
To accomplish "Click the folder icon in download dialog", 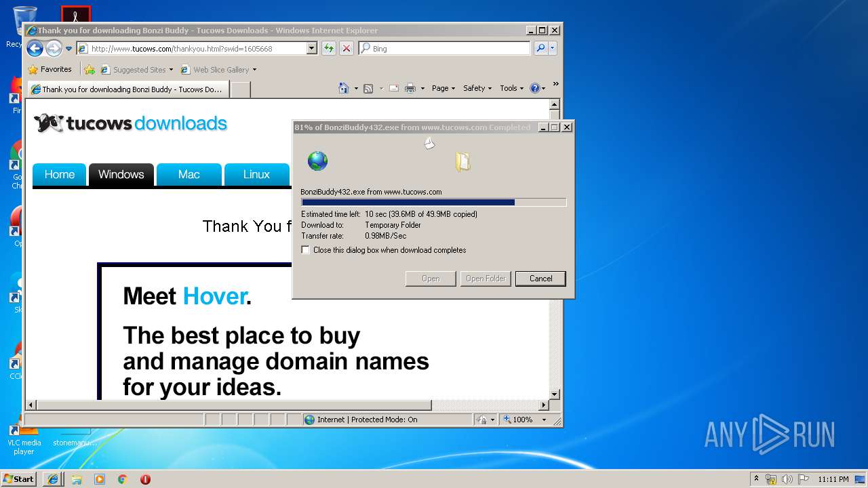I will (x=463, y=161).
